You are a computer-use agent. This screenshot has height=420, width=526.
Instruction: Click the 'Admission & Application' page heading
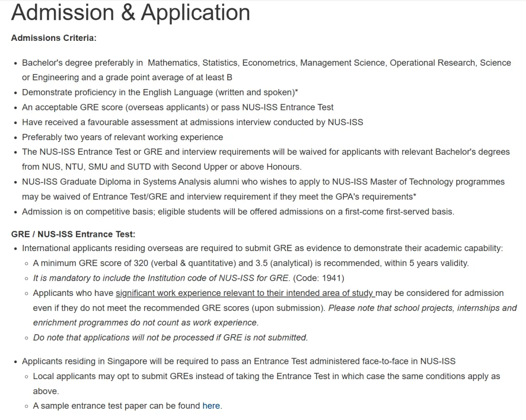[x=131, y=13]
